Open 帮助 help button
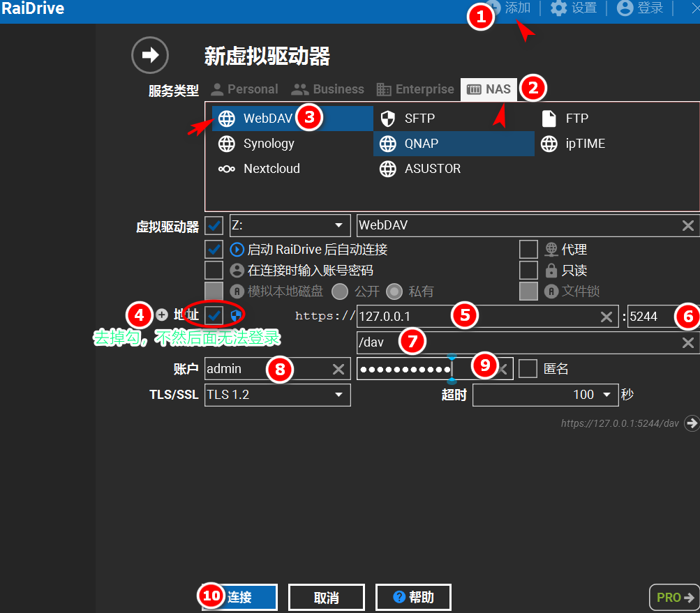This screenshot has height=613, width=700. pos(413,597)
